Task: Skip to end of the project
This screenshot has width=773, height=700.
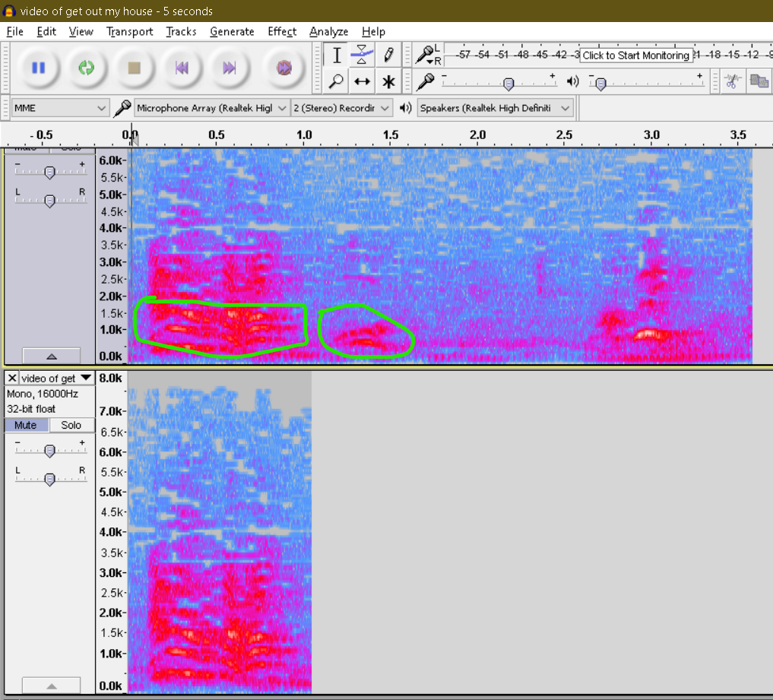Action: (229, 68)
